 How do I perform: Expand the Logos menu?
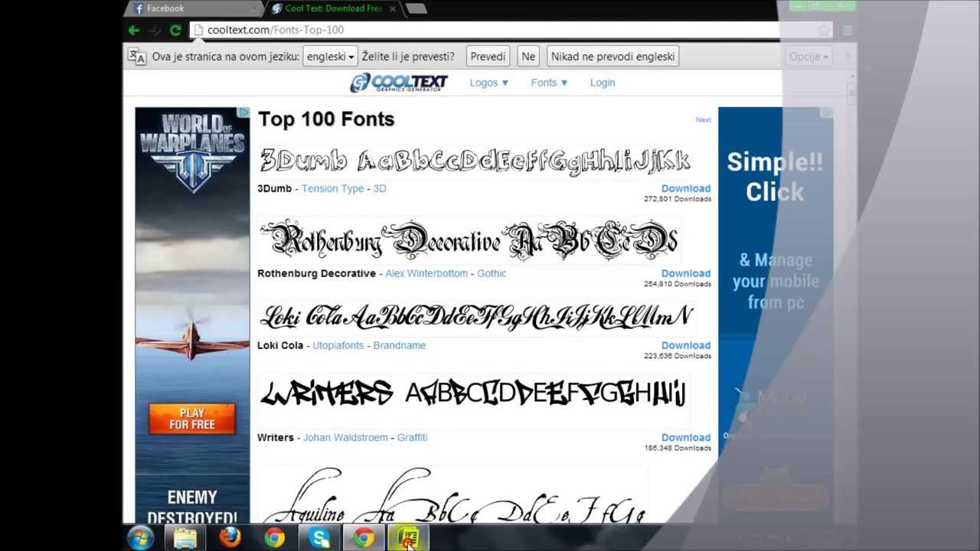click(489, 83)
